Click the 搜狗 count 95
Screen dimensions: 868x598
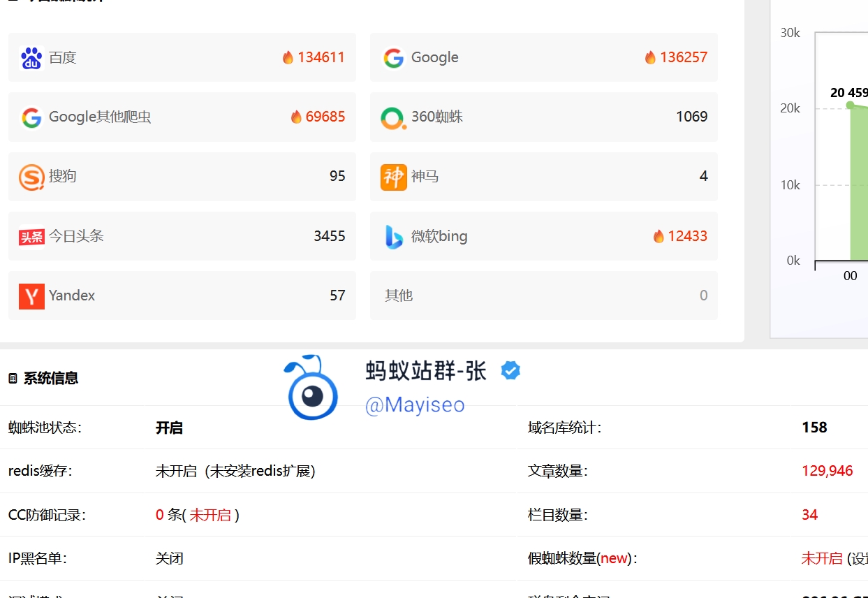(x=337, y=176)
